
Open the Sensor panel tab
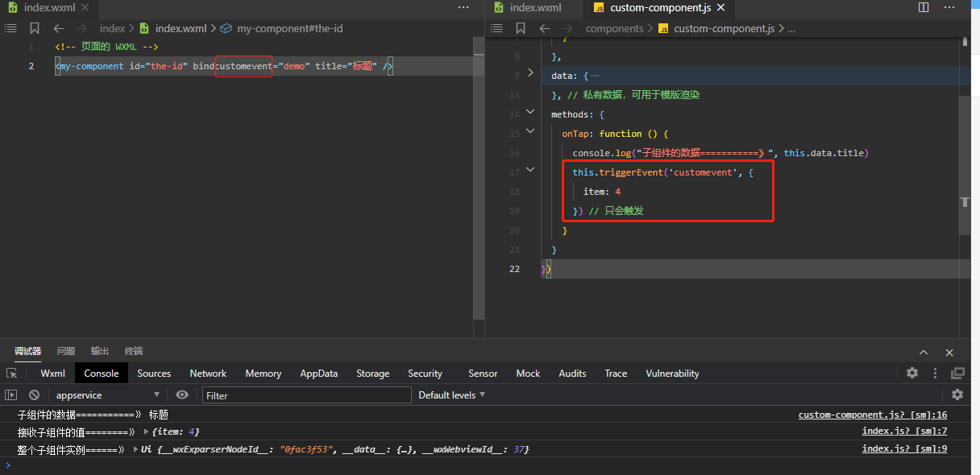point(483,374)
